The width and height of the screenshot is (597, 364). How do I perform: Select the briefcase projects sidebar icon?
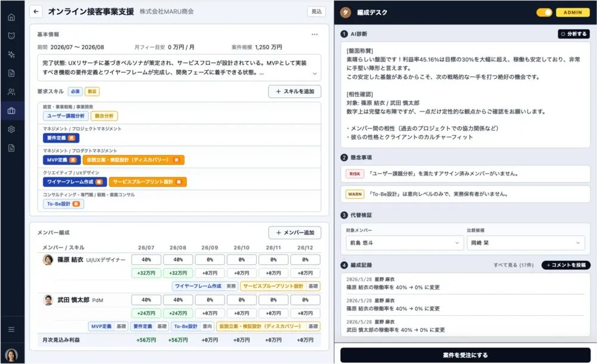coord(11,111)
